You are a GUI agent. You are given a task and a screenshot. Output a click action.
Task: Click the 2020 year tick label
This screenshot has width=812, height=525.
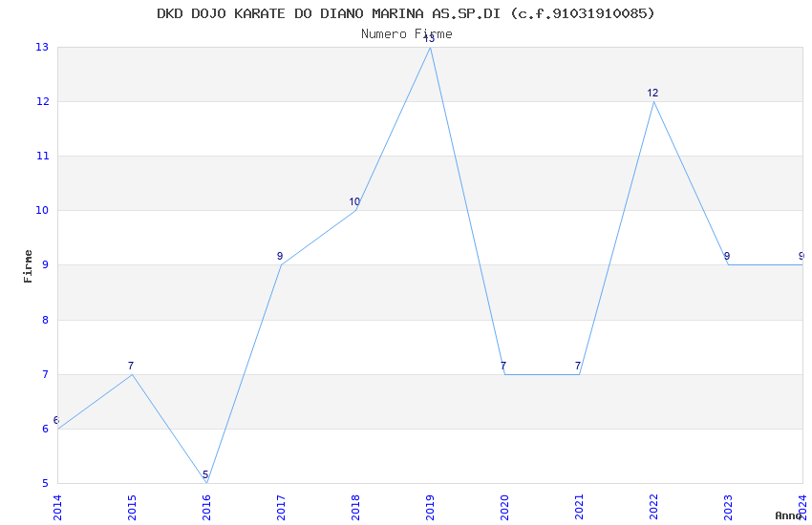tap(505, 508)
